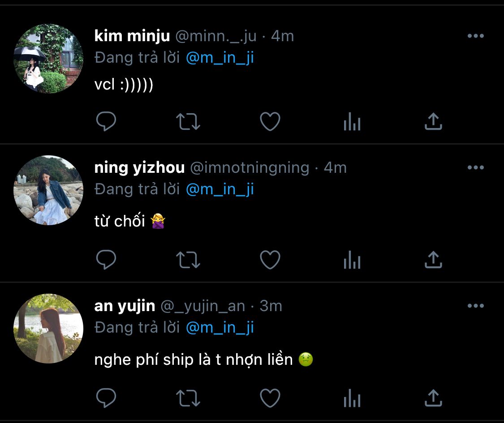Like kim minju's tweet
This screenshot has width=504, height=423.
point(270,121)
